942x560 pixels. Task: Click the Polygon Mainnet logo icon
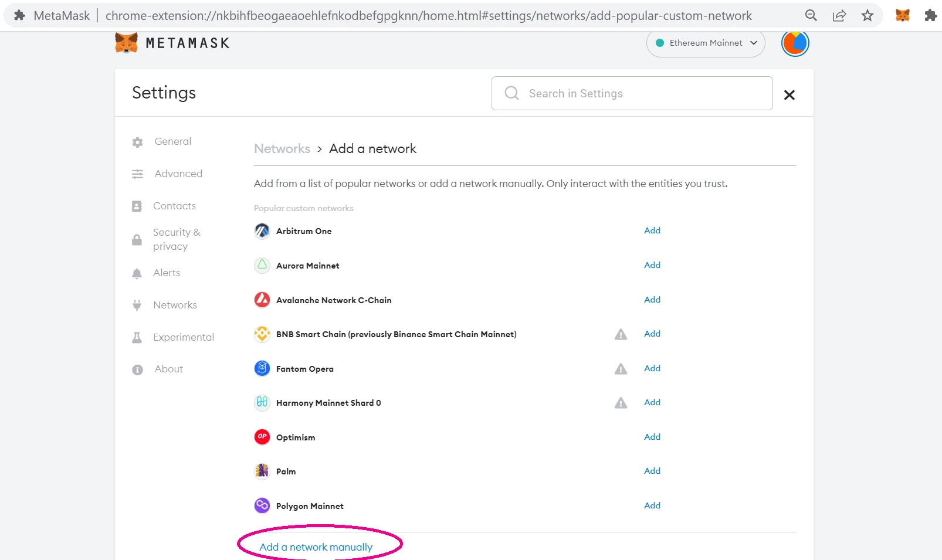tap(262, 505)
